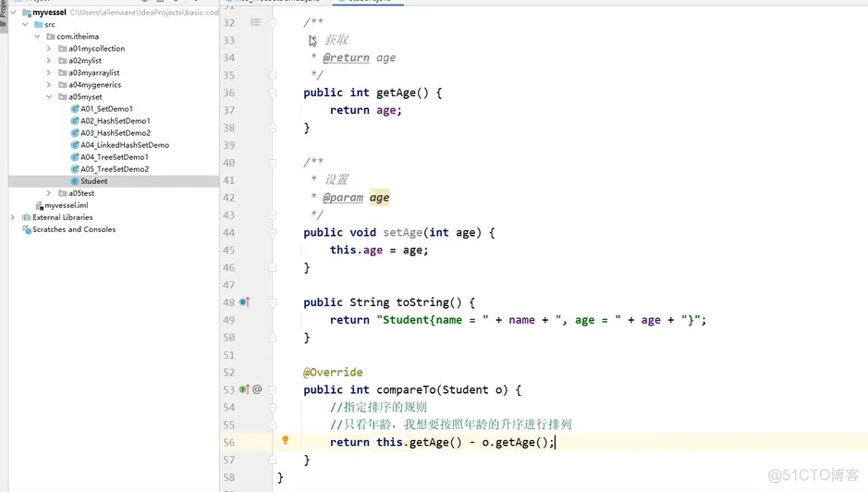Click the src folder icon
The height and width of the screenshot is (492, 868).
[x=38, y=24]
